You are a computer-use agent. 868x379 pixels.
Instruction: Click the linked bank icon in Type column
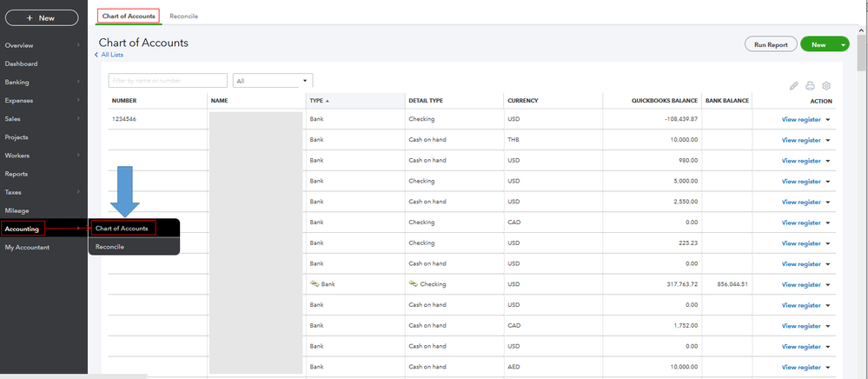(x=315, y=284)
